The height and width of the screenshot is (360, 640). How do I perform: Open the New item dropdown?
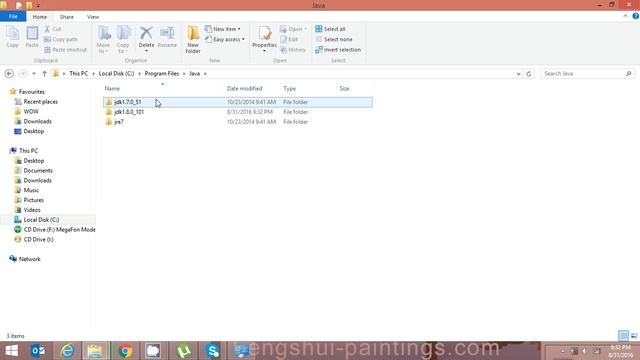click(x=222, y=29)
